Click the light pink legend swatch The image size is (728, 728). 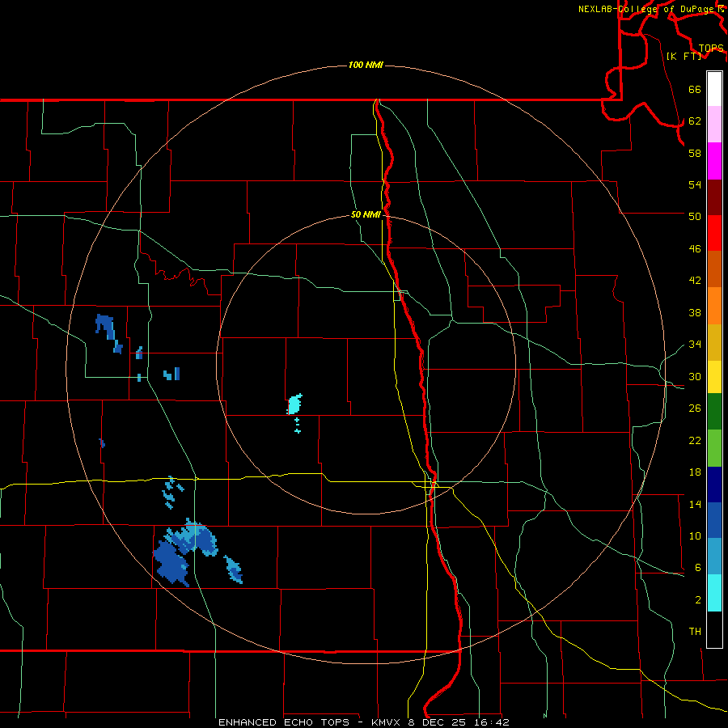(714, 125)
